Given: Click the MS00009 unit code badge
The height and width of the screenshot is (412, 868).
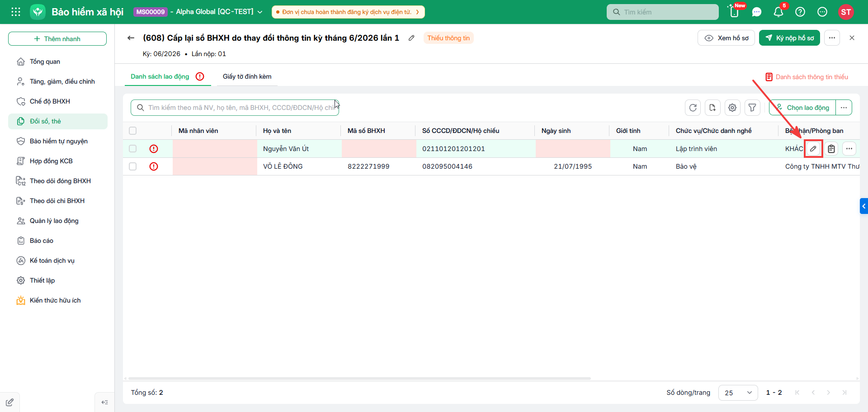Looking at the screenshot, I should tap(151, 12).
